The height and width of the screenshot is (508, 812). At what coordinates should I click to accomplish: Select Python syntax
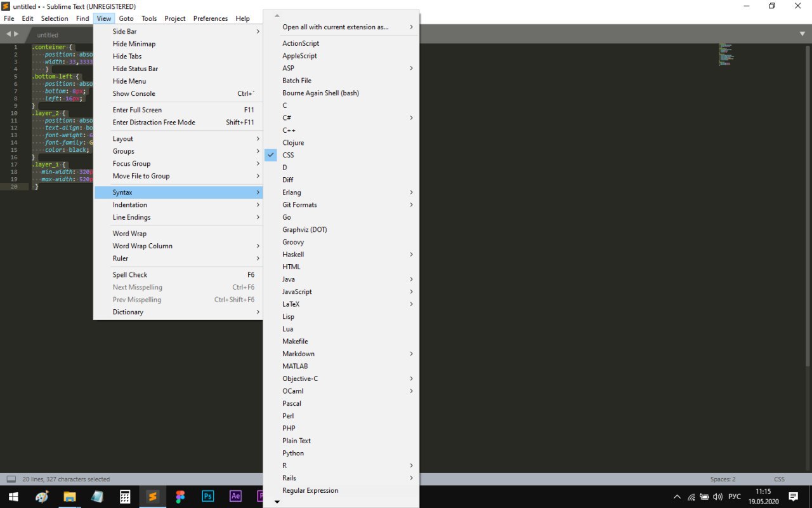(x=341, y=453)
